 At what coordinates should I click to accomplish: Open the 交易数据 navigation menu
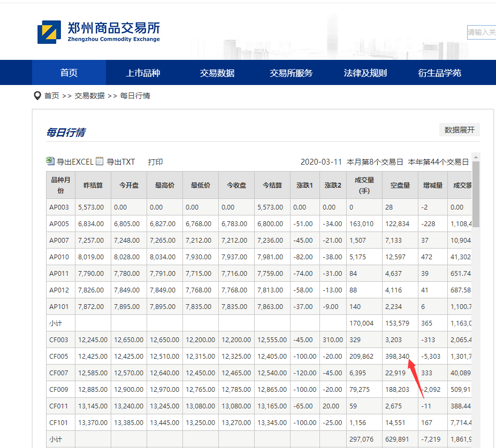click(x=217, y=72)
